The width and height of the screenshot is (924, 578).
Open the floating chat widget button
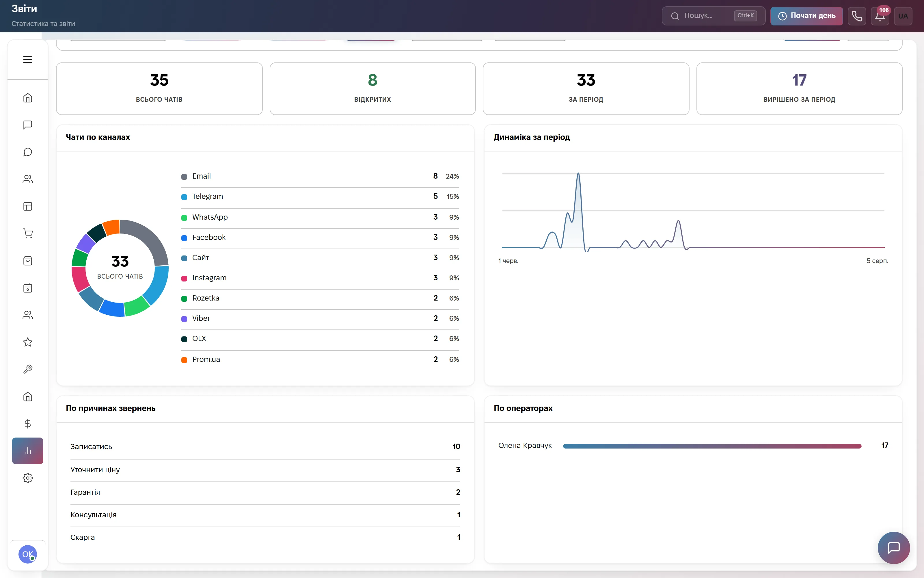893,547
